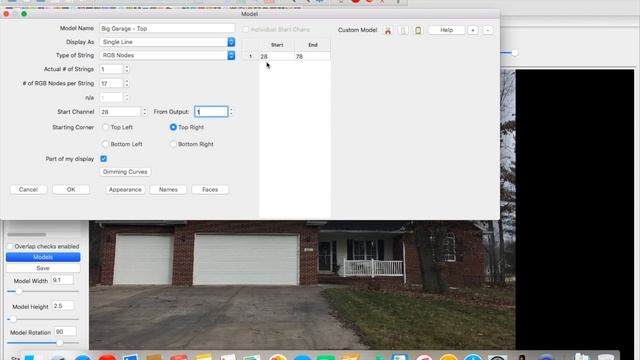Screen dimensions: 640x360
Task: Click the Cancel button
Action: [x=28, y=189]
